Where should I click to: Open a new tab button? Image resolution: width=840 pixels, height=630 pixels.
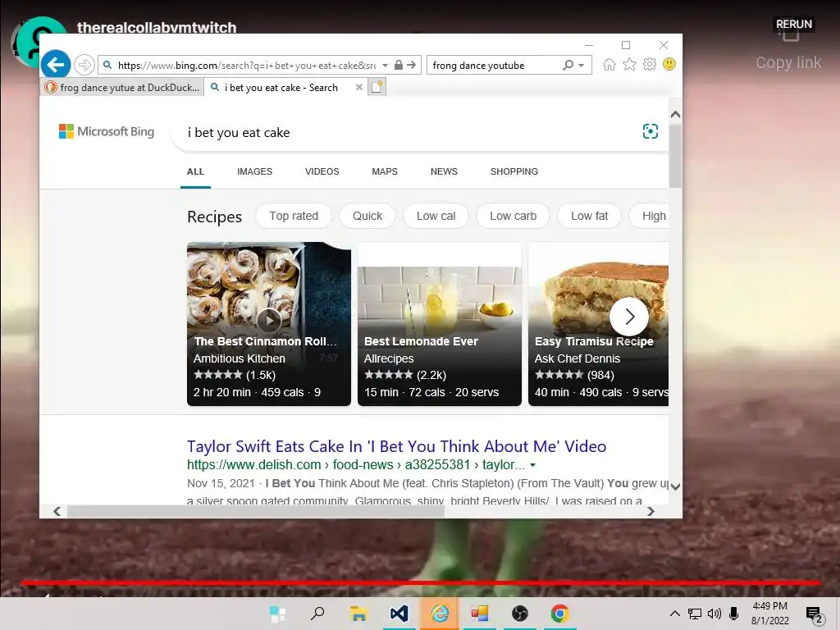point(377,87)
